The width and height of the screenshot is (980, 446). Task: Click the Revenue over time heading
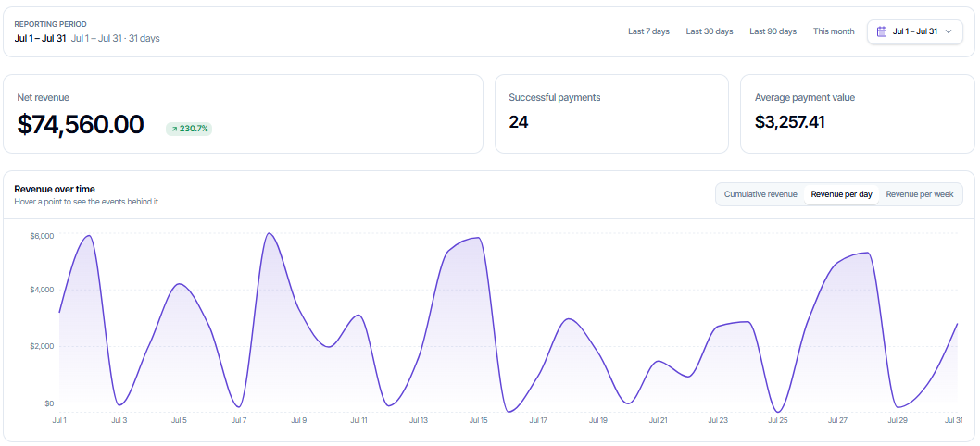click(55, 190)
